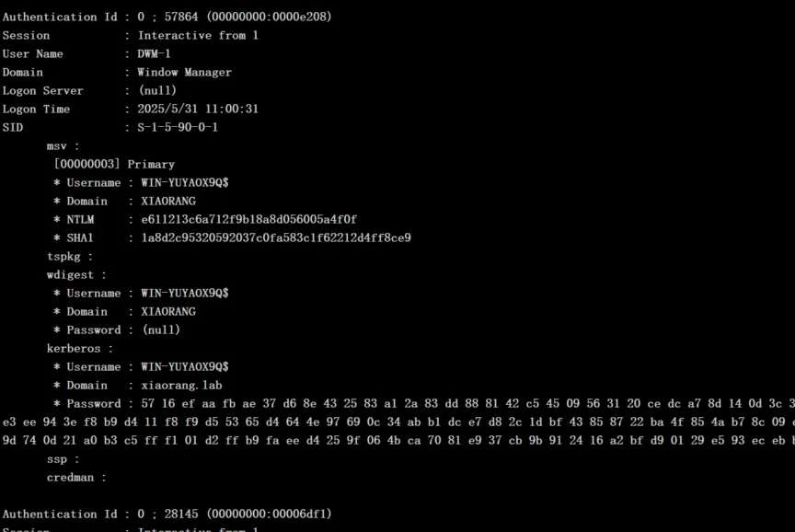Screen dimensions: 795x532
Task: Click the SHA1 hash value 1a8d2c95…
Action: (275, 237)
